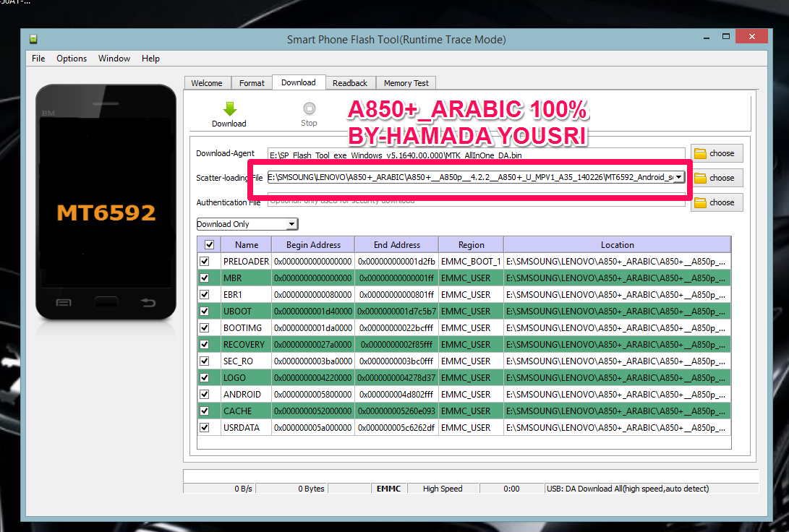
Task: Click the USB: DA Download All status text
Action: (628, 488)
